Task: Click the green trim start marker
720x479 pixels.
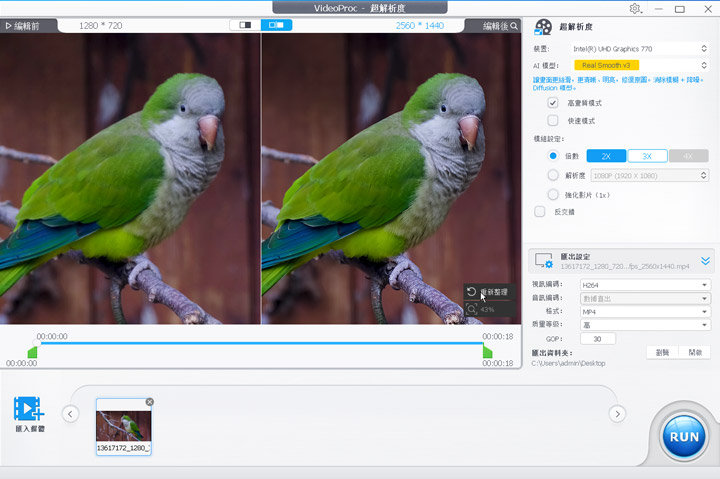Action: coord(33,353)
